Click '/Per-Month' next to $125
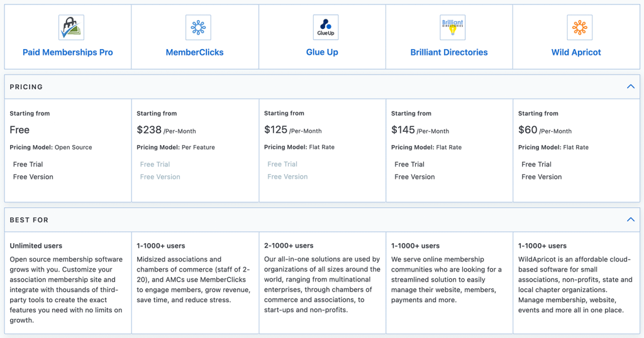This screenshot has width=644, height=338. tap(306, 131)
